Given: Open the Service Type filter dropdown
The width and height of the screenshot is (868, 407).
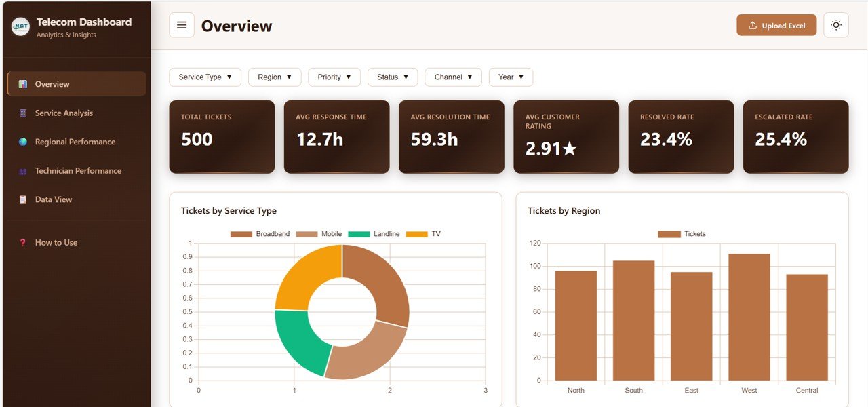Looking at the screenshot, I should [x=205, y=77].
